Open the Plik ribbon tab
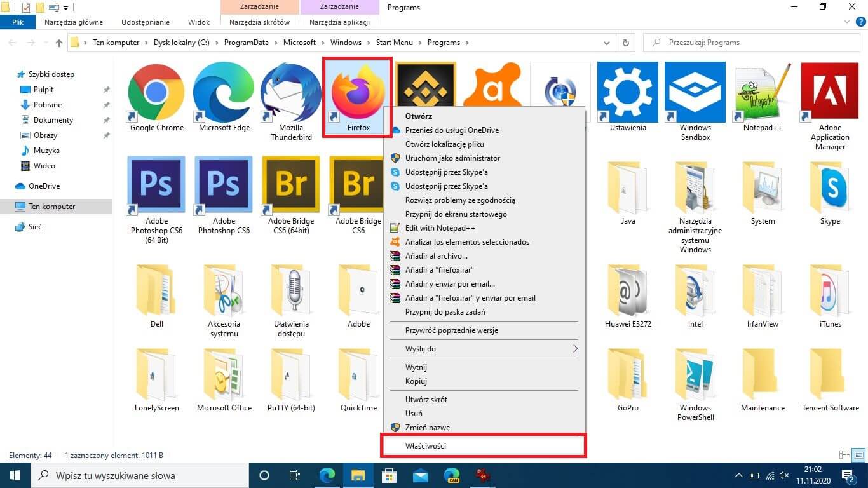Screen dimensions: 868x488 coord(18,22)
